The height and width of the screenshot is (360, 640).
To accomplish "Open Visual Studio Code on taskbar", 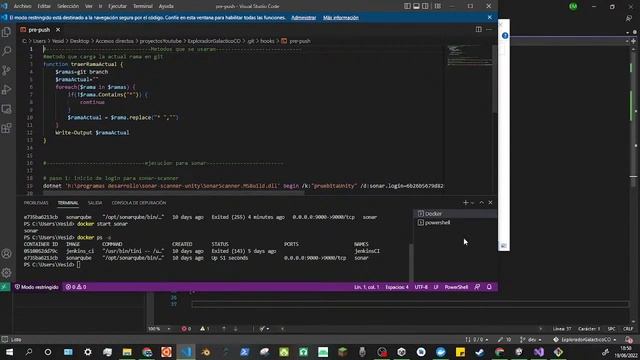I will click(186, 352).
